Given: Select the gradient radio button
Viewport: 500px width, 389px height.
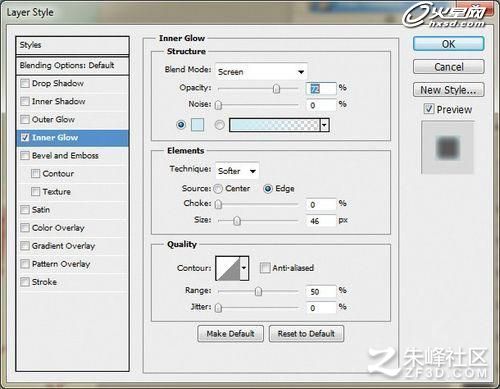Looking at the screenshot, I should (x=219, y=125).
